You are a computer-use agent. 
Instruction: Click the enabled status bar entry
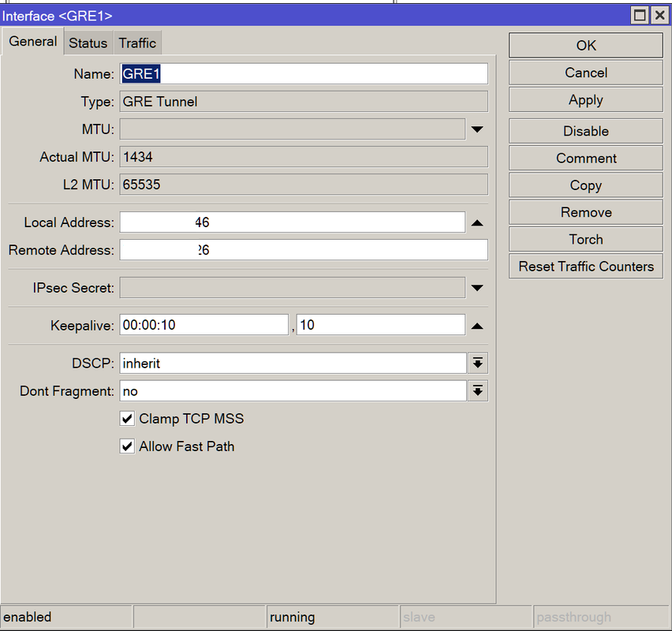tap(66, 618)
